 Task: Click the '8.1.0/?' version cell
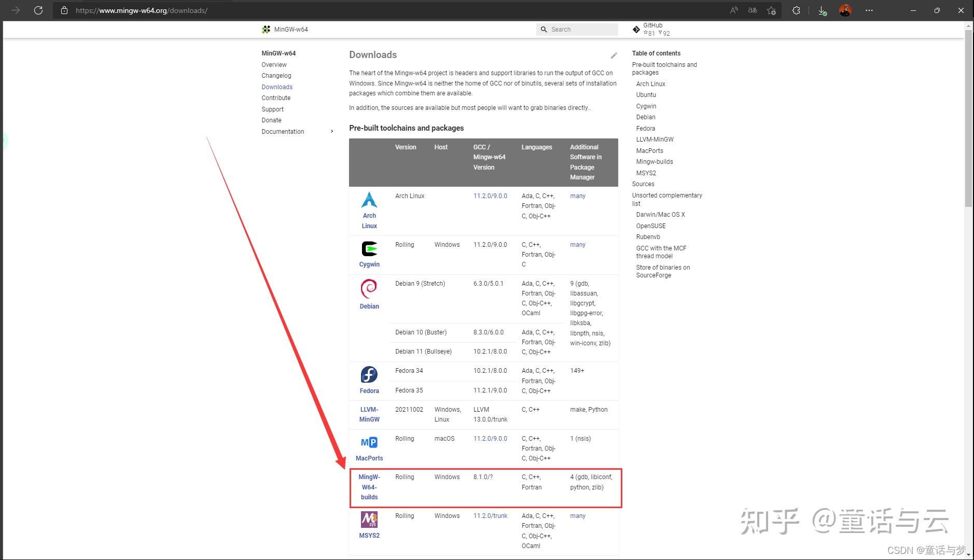[x=483, y=477]
